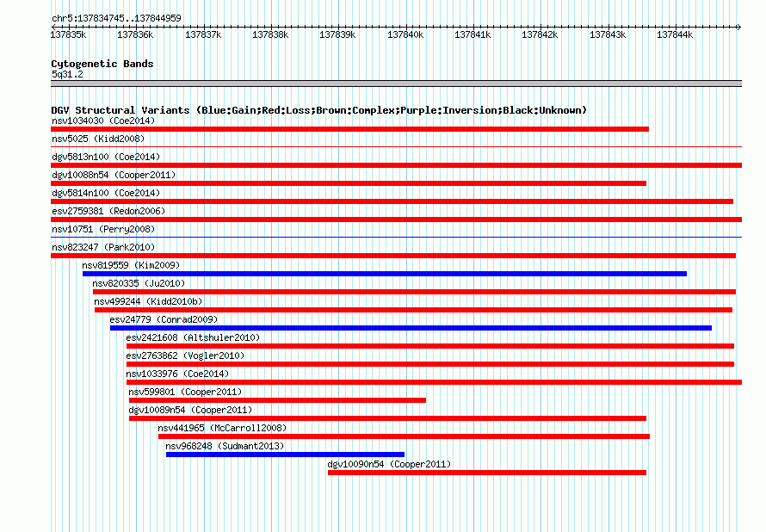
Task: Click nsv823247 (Park2010) label
Action: coord(103,247)
